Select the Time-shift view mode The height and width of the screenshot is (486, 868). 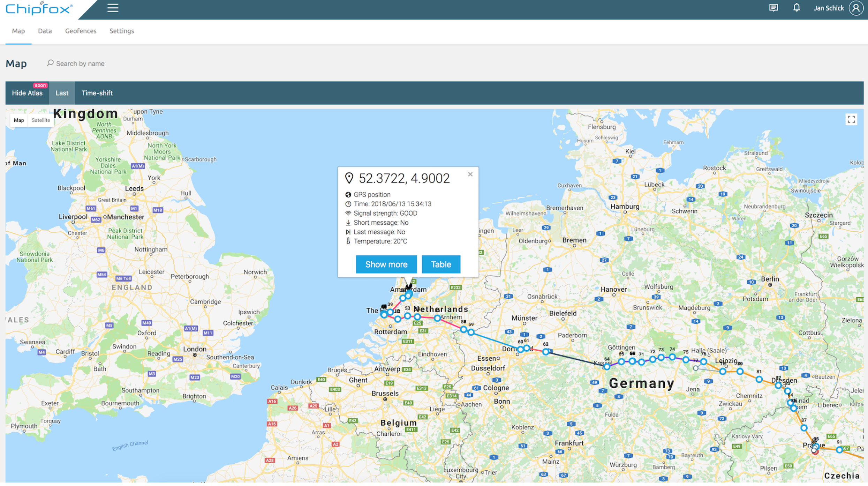coord(97,93)
